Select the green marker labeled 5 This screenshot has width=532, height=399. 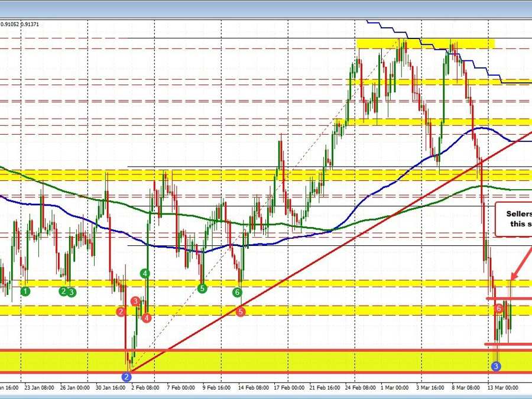202,288
